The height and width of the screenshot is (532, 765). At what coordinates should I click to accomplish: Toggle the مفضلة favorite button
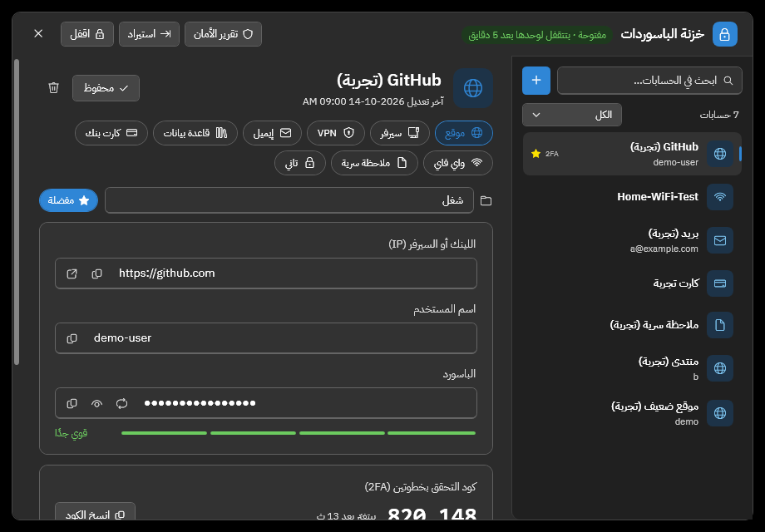point(68,200)
